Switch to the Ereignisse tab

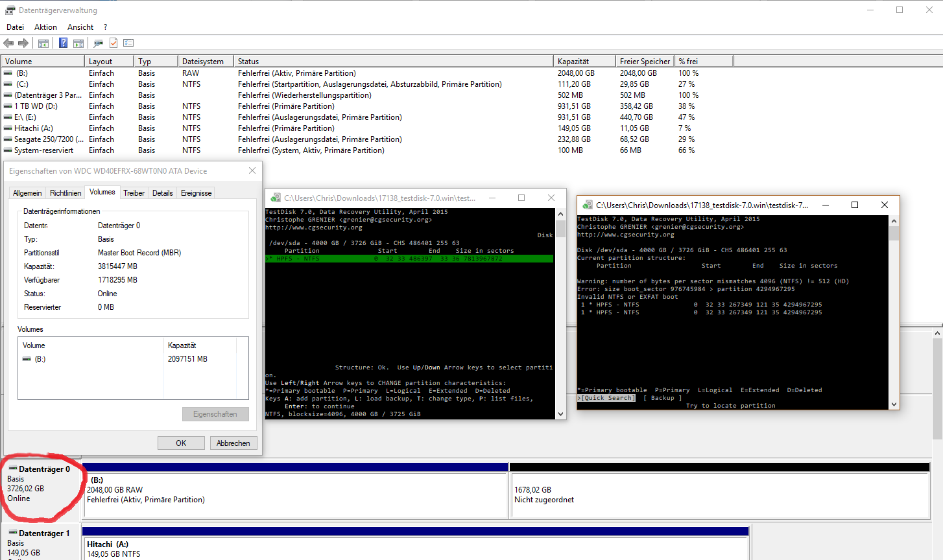(x=197, y=193)
